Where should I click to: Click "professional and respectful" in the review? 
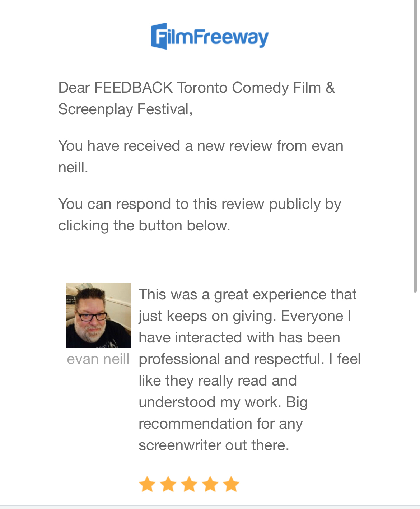coord(231,359)
